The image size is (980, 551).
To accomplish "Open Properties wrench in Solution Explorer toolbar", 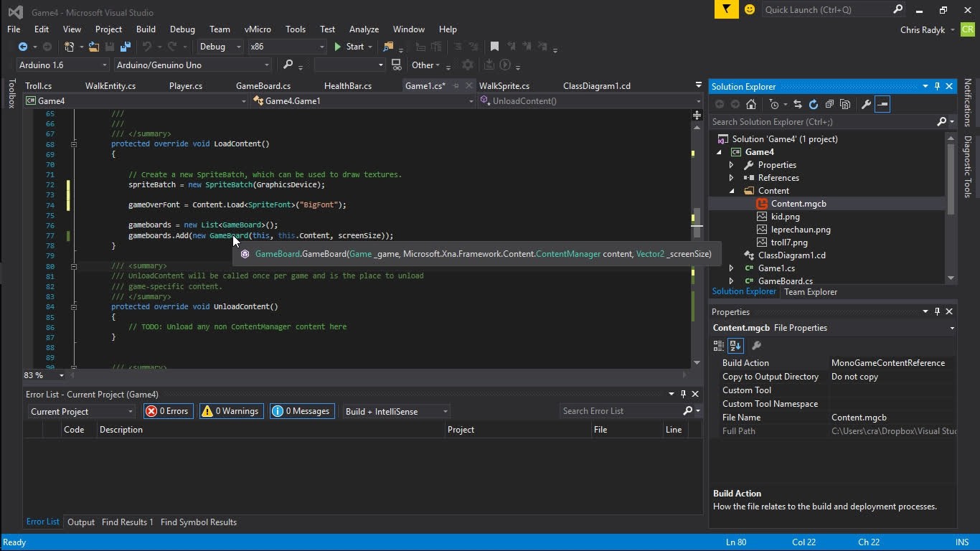I will coord(866,104).
